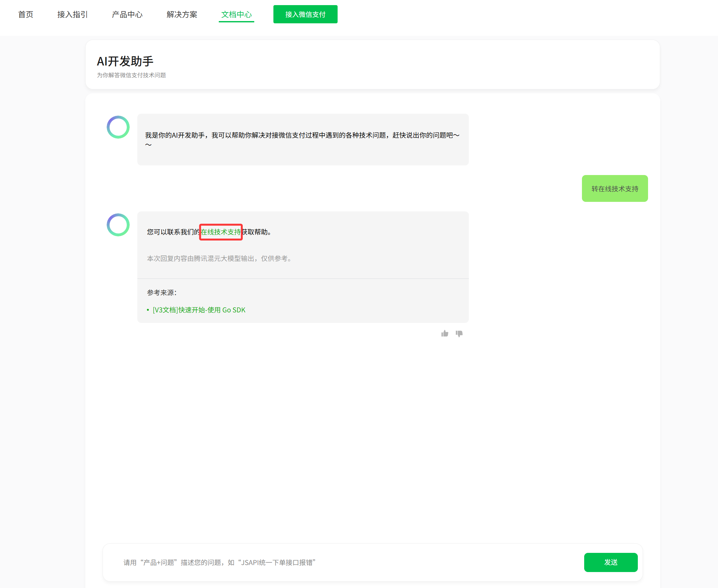Click the 转在线技术支持 message bubble

click(x=615, y=188)
